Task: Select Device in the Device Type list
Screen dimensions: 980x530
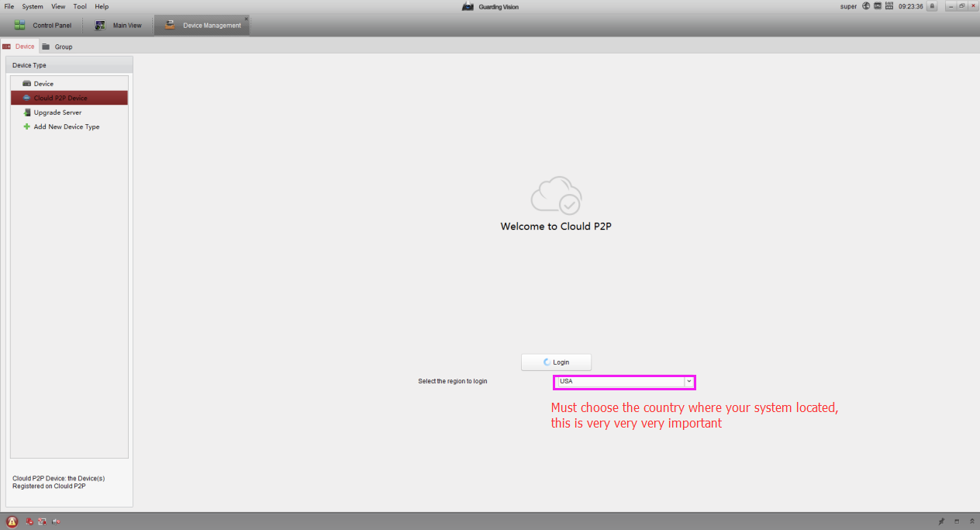Action: pos(69,83)
